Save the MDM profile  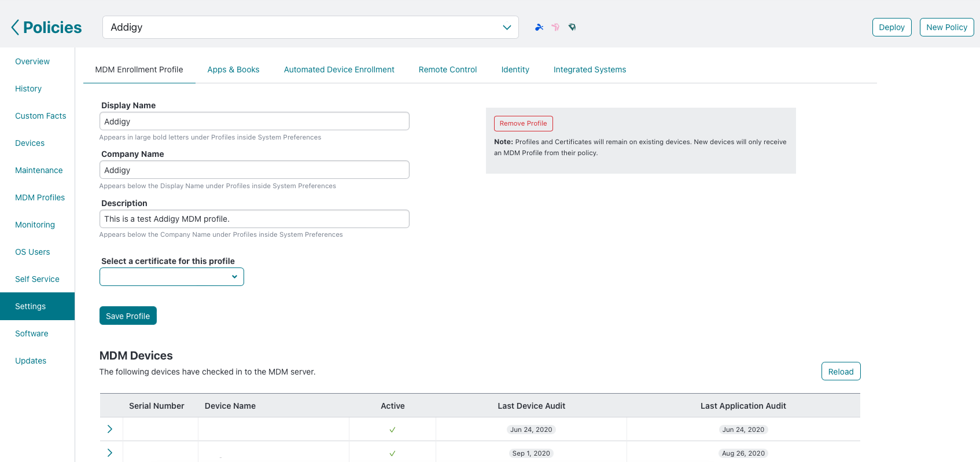[x=128, y=316]
